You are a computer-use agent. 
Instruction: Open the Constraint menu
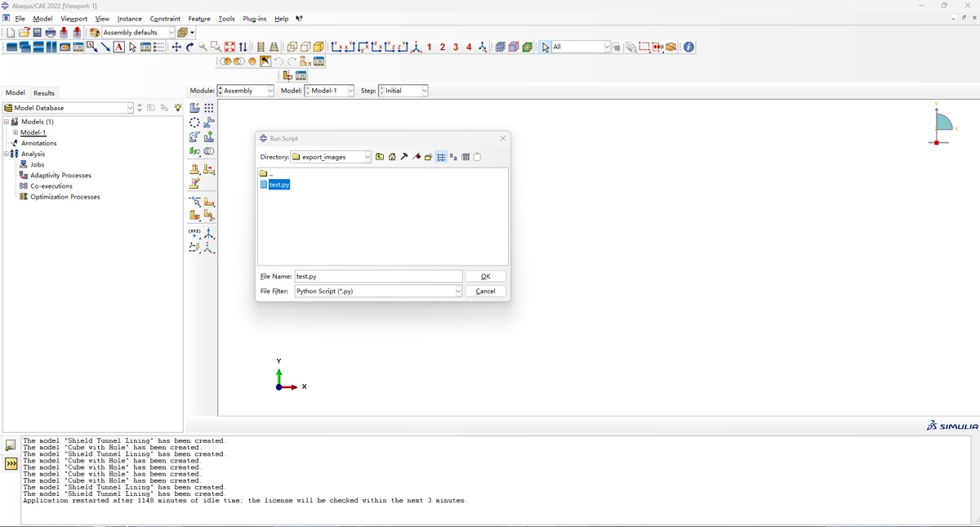click(165, 18)
